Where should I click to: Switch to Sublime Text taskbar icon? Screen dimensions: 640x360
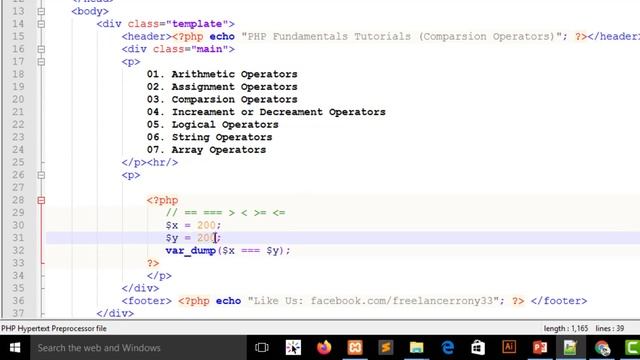coord(386,348)
